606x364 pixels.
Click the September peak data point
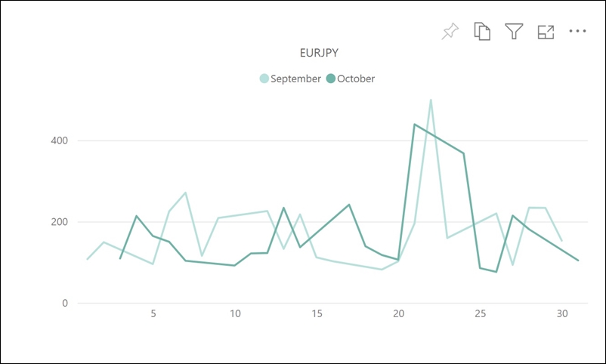(431, 100)
